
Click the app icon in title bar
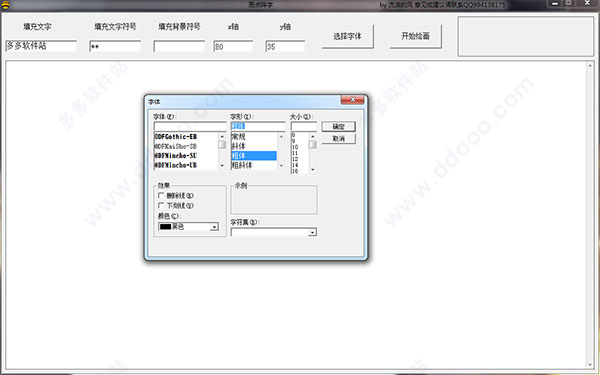point(5,5)
